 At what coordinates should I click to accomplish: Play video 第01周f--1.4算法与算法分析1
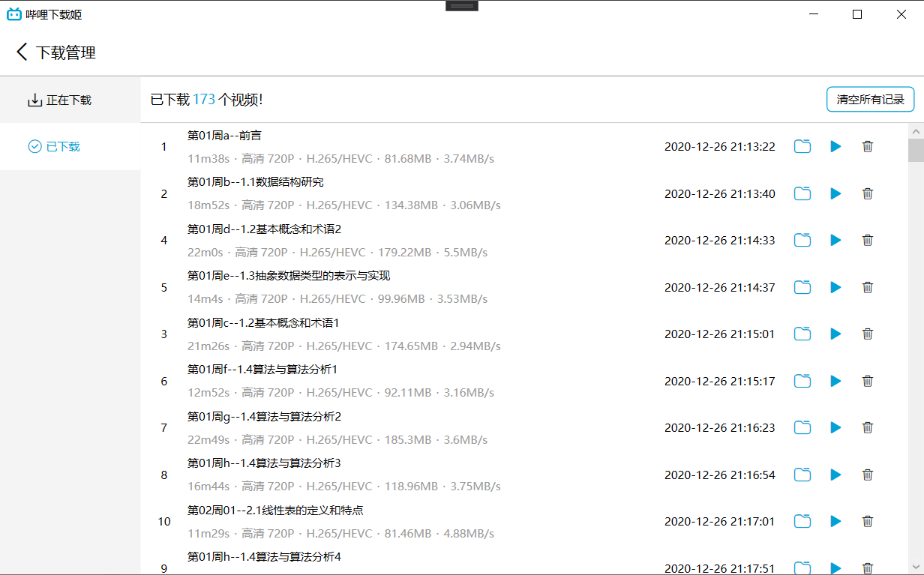pos(835,381)
